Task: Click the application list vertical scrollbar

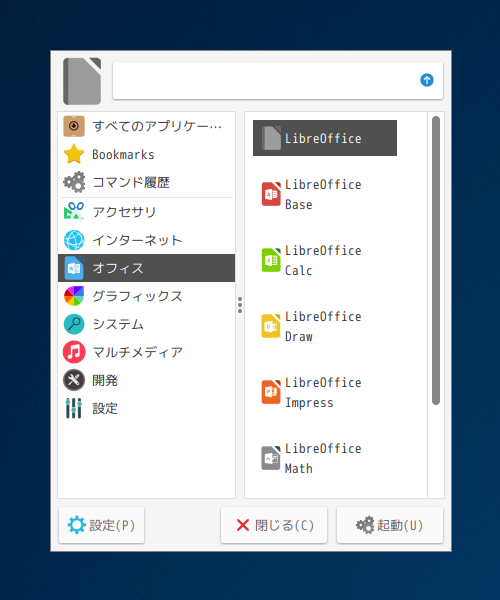Action: [x=436, y=260]
